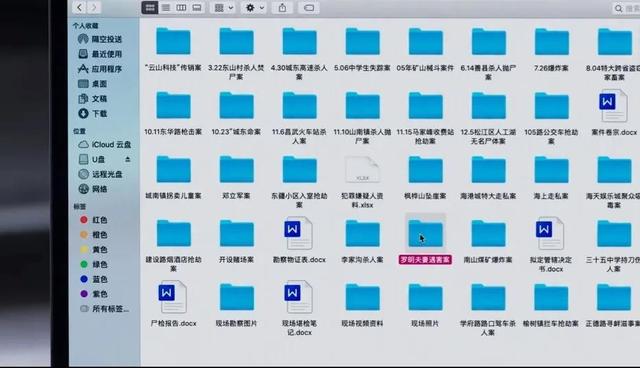Open the Share toolbar button

[x=282, y=8]
